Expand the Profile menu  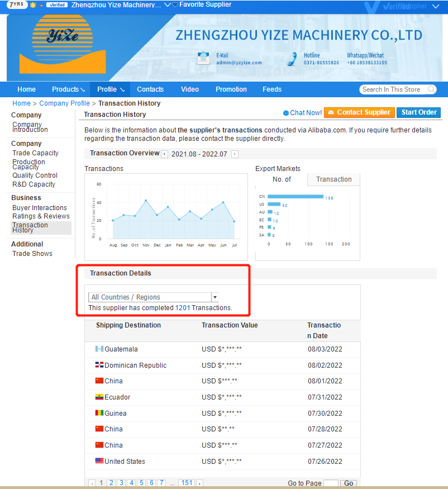click(x=111, y=89)
